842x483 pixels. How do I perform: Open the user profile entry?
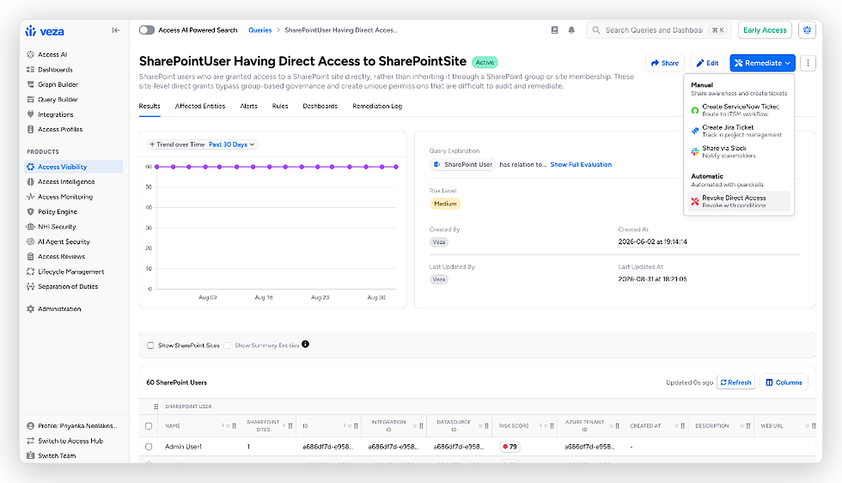tap(72, 426)
